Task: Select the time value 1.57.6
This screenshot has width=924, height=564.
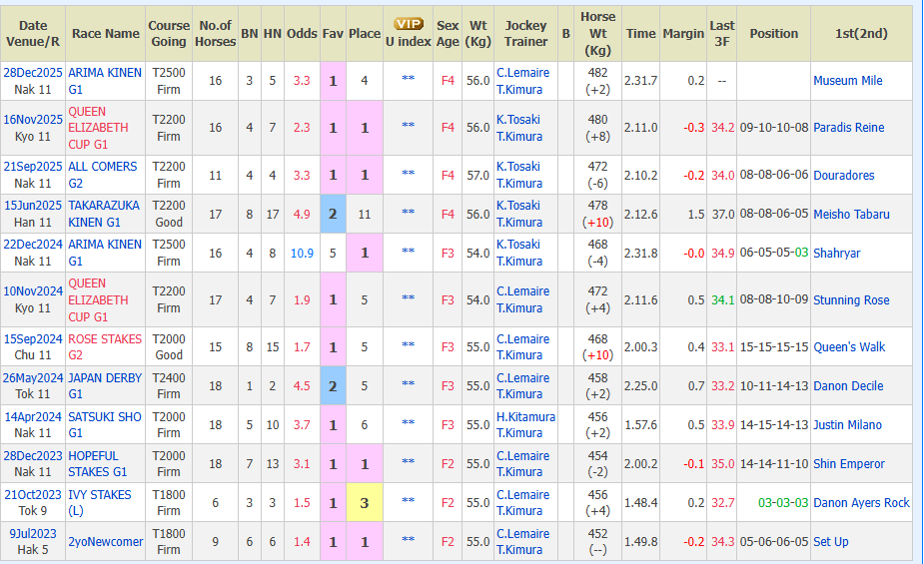Action: tap(640, 425)
